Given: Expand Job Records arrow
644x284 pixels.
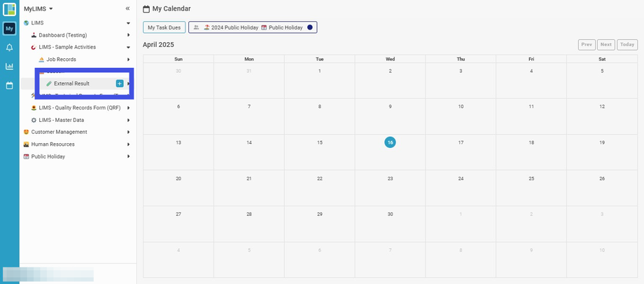Looking at the screenshot, I should pos(129,60).
